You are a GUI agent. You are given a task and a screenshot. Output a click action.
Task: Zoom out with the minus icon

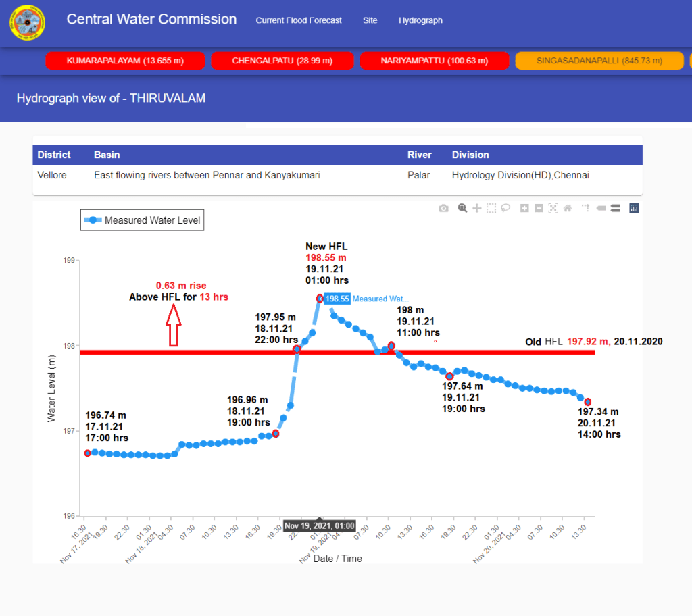coord(539,208)
